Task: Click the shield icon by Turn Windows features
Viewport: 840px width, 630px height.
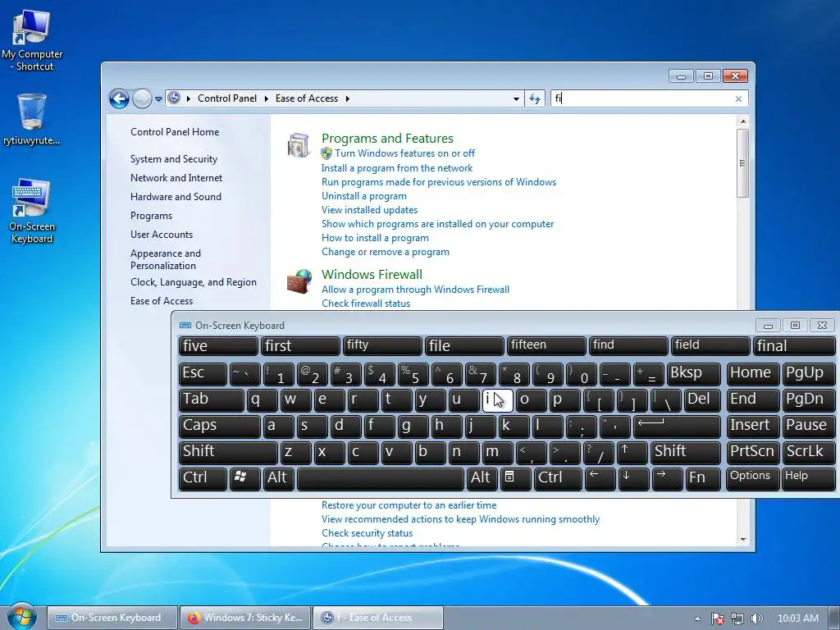Action: (326, 153)
